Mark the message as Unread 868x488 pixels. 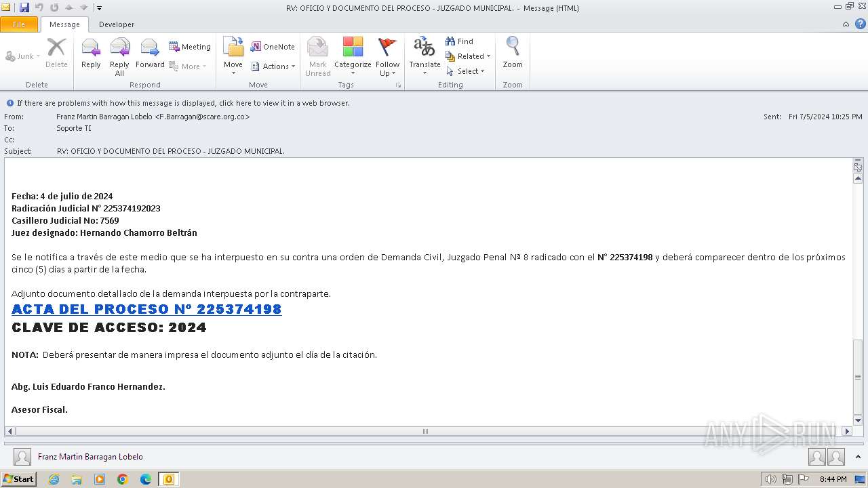pos(317,57)
